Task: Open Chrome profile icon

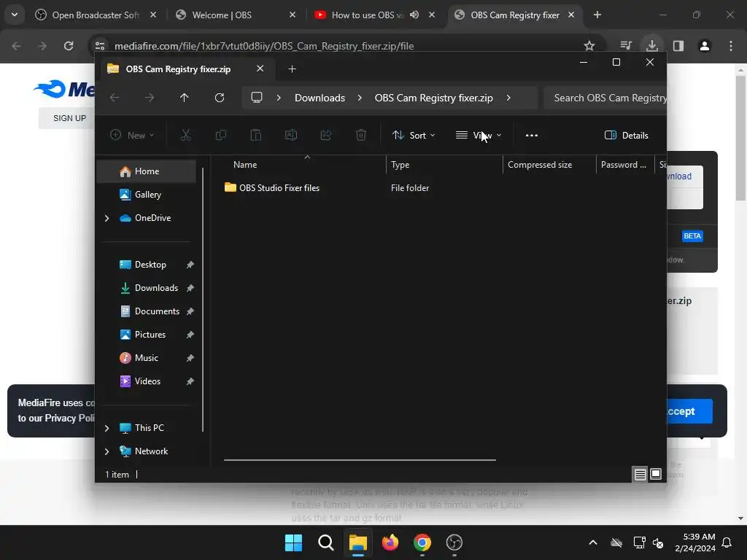Action: (705, 46)
